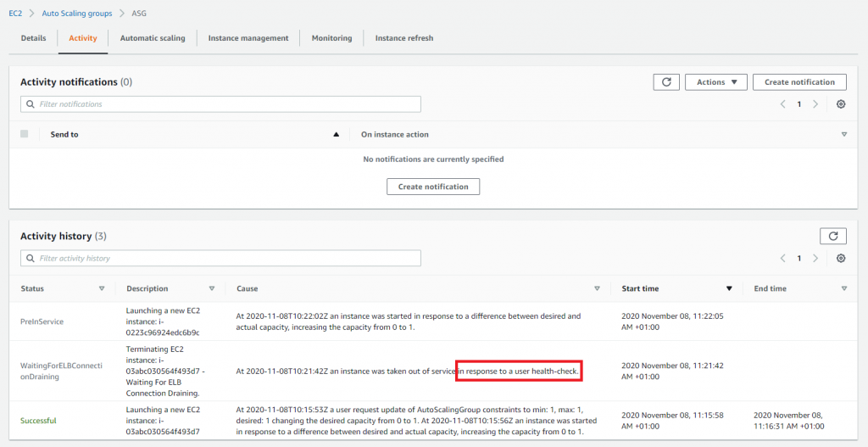Go to next page of notifications
The width and height of the screenshot is (868, 447).
point(815,104)
